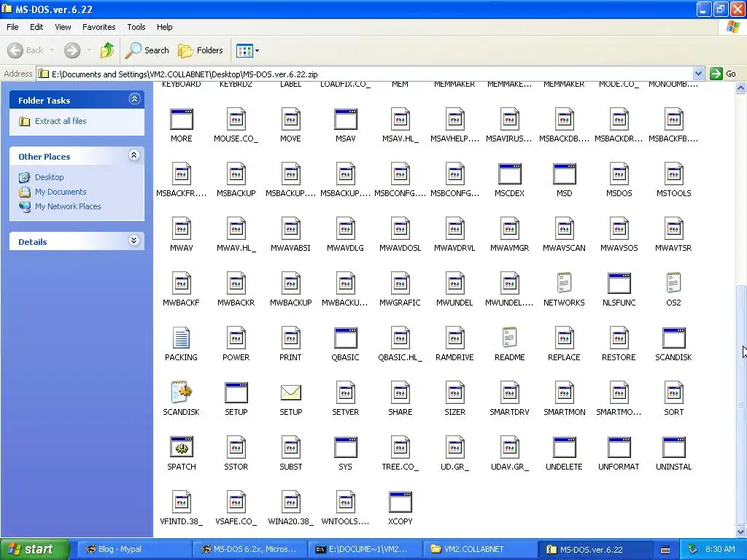Collapse the Folder Tasks panel
This screenshot has height=560, width=747.
[x=134, y=99]
